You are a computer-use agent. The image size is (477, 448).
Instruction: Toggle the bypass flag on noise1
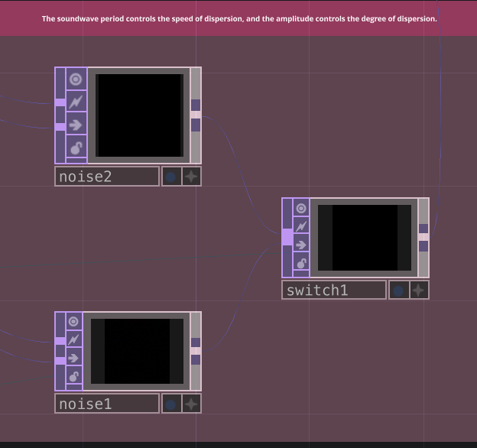73,339
